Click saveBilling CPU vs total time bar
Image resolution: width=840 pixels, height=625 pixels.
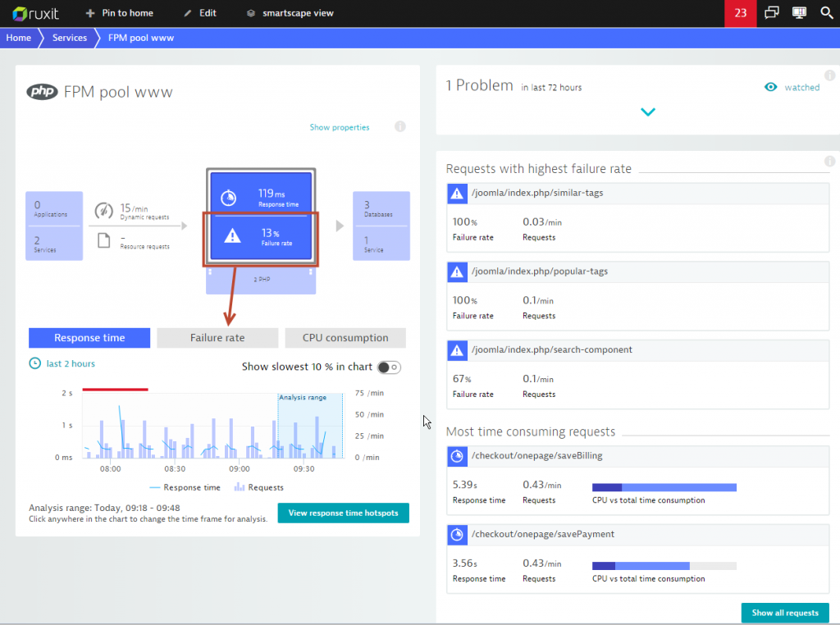[x=664, y=487]
